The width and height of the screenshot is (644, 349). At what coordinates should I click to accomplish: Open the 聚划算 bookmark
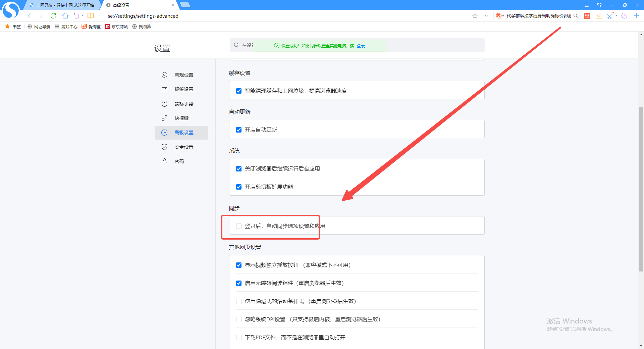coord(142,27)
